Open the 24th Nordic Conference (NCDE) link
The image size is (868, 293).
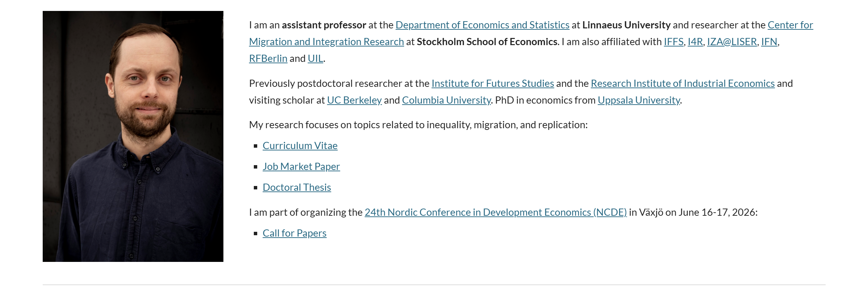(495, 212)
